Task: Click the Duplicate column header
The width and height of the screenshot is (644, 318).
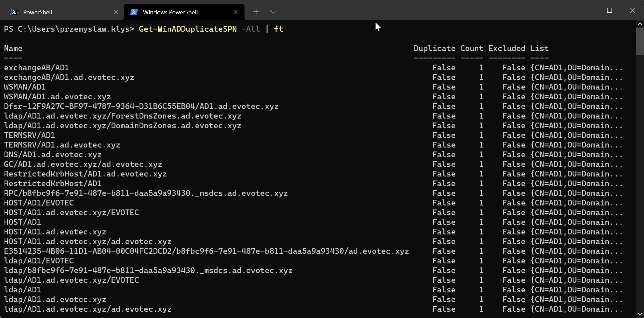Action: coord(434,48)
